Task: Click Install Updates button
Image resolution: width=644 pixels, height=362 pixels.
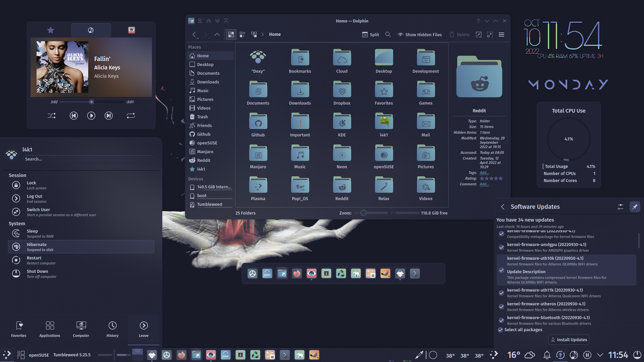Action: 569,340
